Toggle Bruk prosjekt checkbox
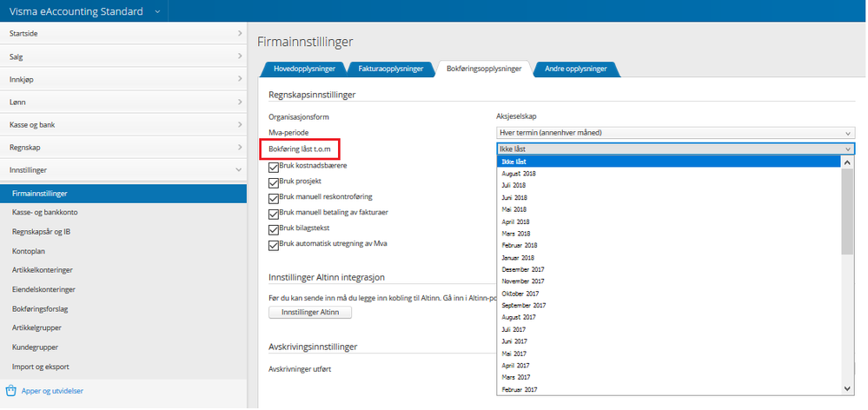This screenshot has height=410, width=868. [274, 182]
